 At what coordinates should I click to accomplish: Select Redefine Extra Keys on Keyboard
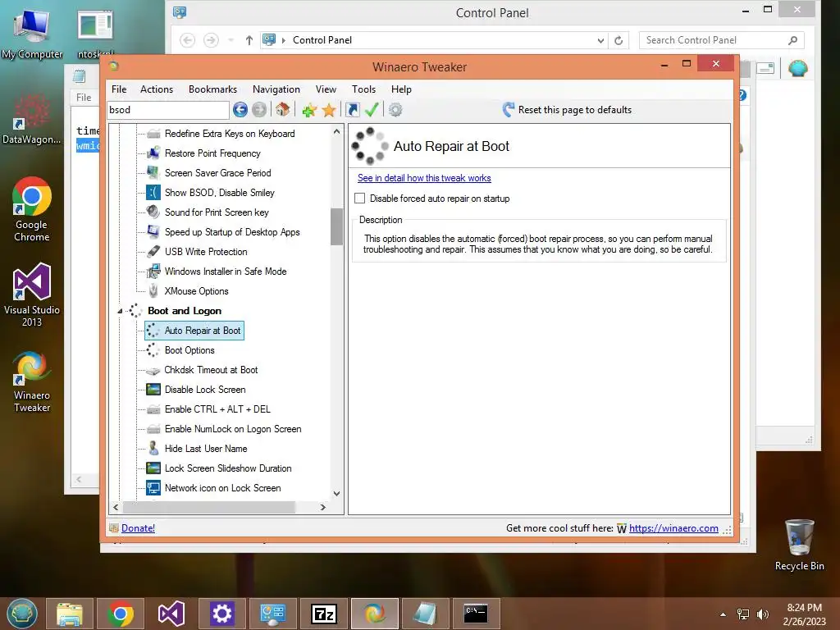point(230,134)
